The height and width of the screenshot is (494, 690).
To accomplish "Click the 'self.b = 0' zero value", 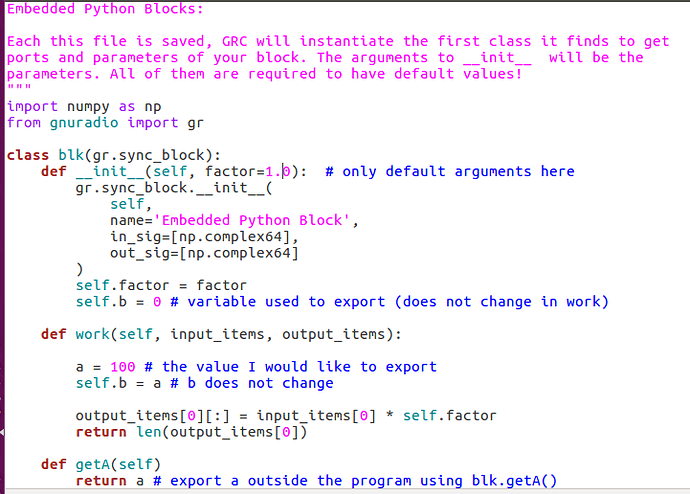I will click(157, 302).
